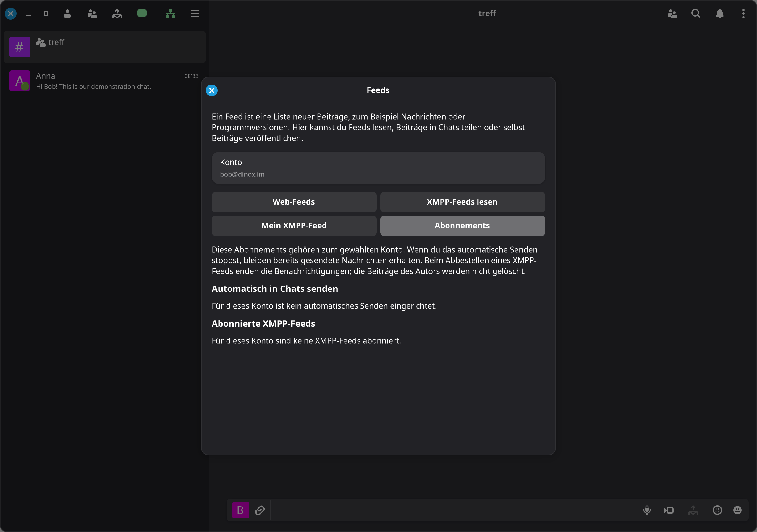Viewport: 757px width, 532px height.
Task: Open the Mein XMPP-Feed tab
Action: [x=294, y=226]
